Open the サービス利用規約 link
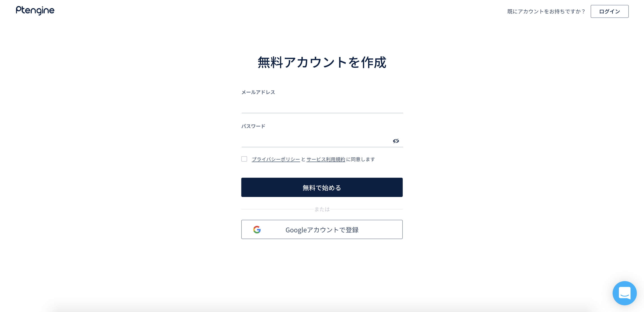Image resolution: width=644 pixels, height=312 pixels. click(326, 159)
